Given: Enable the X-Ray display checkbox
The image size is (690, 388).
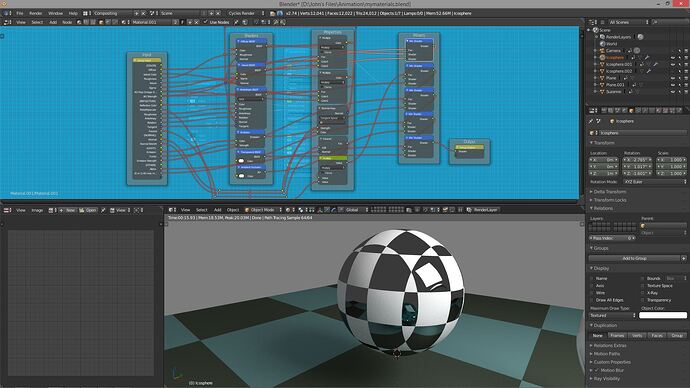Looking at the screenshot, I should click(643, 293).
